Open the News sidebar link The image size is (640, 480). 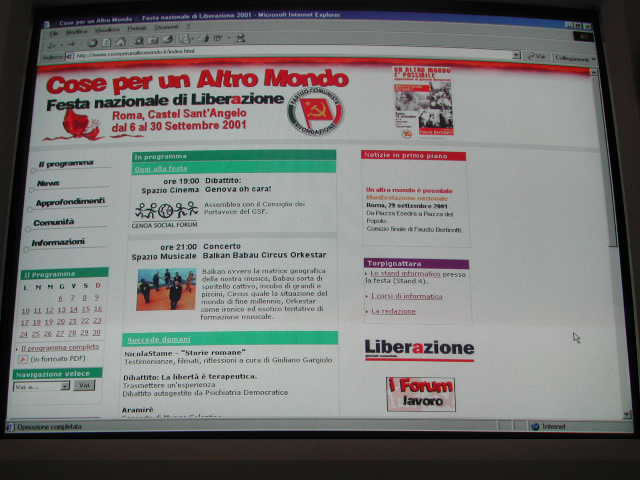pos(48,183)
